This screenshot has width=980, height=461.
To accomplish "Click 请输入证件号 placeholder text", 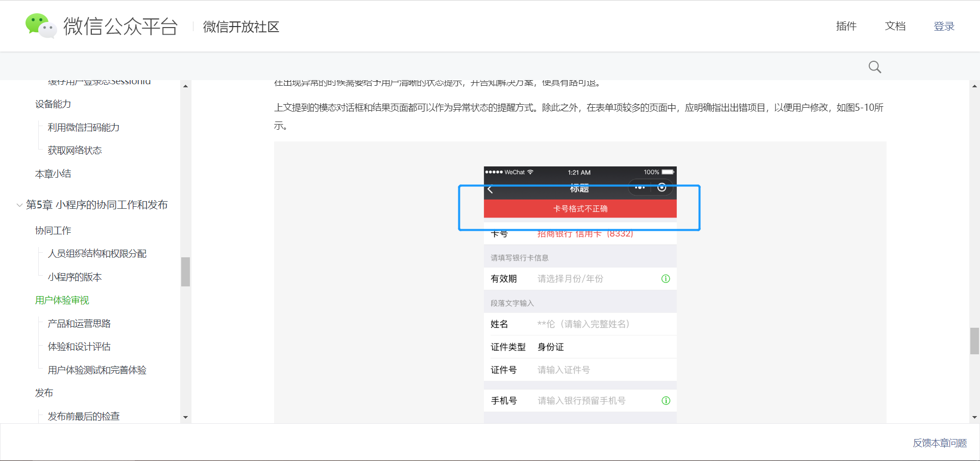I will tap(563, 370).
